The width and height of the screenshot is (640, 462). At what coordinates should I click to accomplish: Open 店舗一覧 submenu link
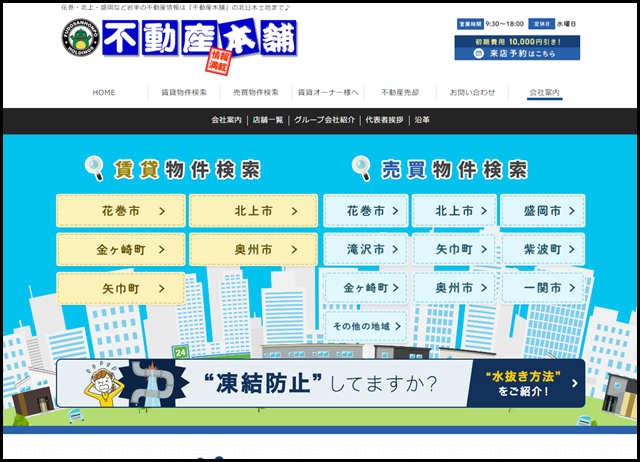[x=268, y=120]
